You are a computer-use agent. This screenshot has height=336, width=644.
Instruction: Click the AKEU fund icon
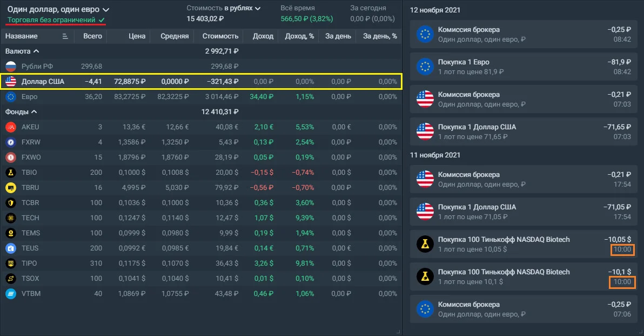click(11, 127)
